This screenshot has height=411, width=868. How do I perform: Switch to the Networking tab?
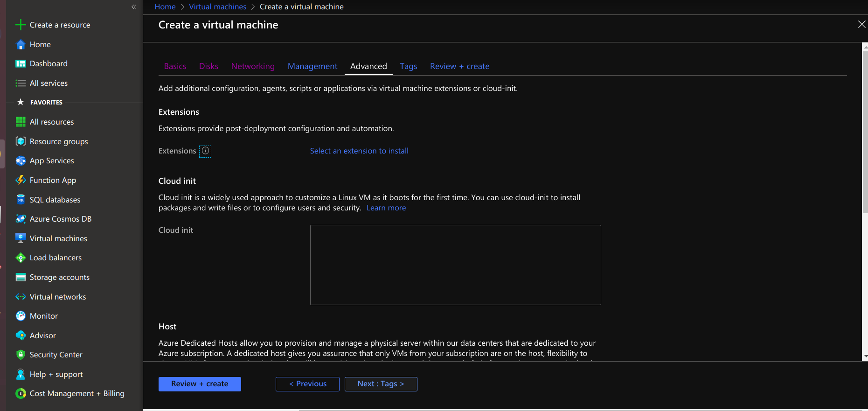point(253,66)
